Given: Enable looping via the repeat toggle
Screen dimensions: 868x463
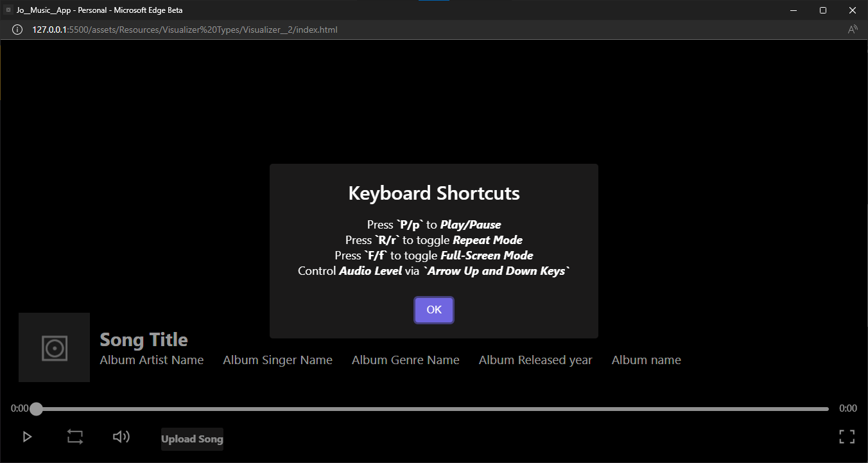Looking at the screenshot, I should pos(74,436).
